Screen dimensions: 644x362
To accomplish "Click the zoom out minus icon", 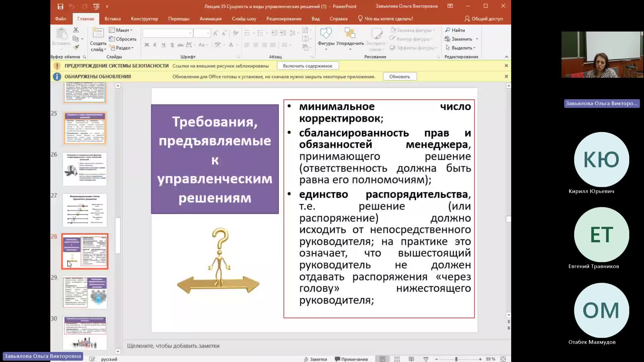I will (x=436, y=359).
